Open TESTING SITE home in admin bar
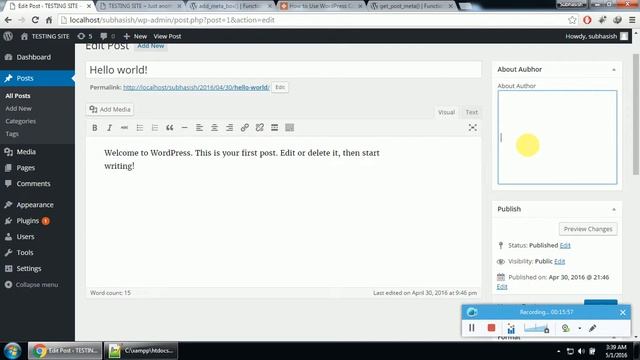This screenshot has width=640, height=360. (45, 36)
